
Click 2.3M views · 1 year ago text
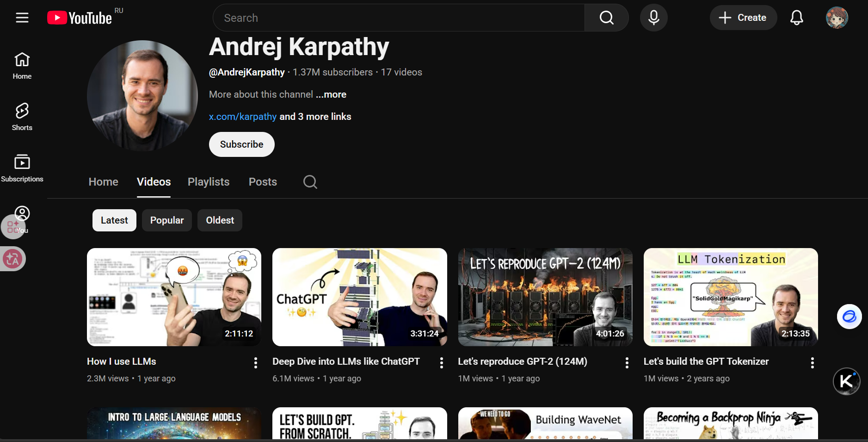(131, 379)
